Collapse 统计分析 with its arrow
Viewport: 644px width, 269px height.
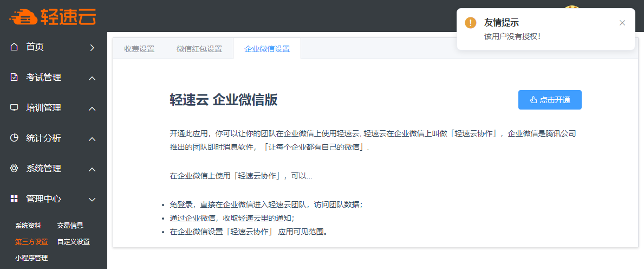[93, 139]
